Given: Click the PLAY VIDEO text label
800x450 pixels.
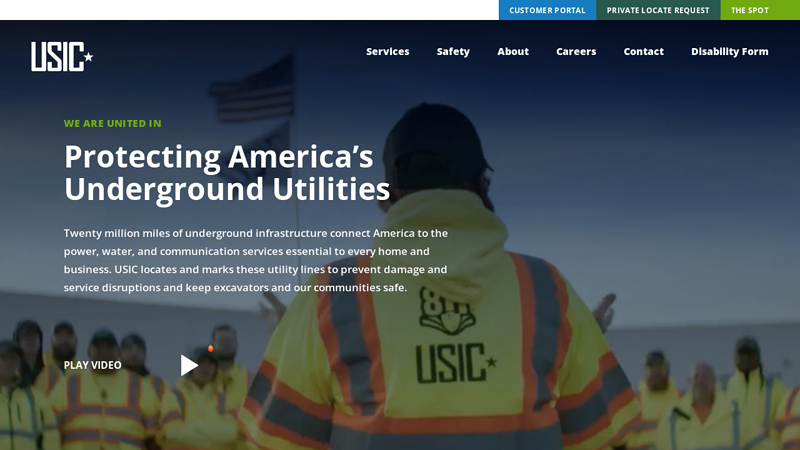Looking at the screenshot, I should (92, 365).
